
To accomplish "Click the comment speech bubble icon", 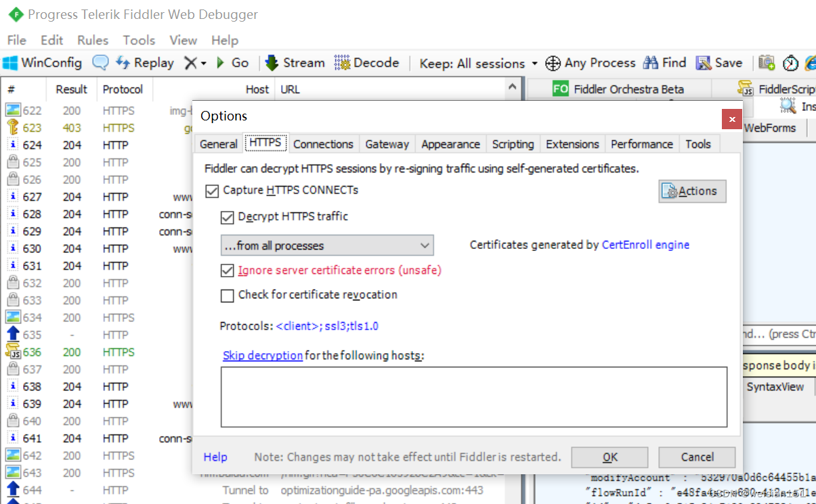I will click(x=100, y=63).
